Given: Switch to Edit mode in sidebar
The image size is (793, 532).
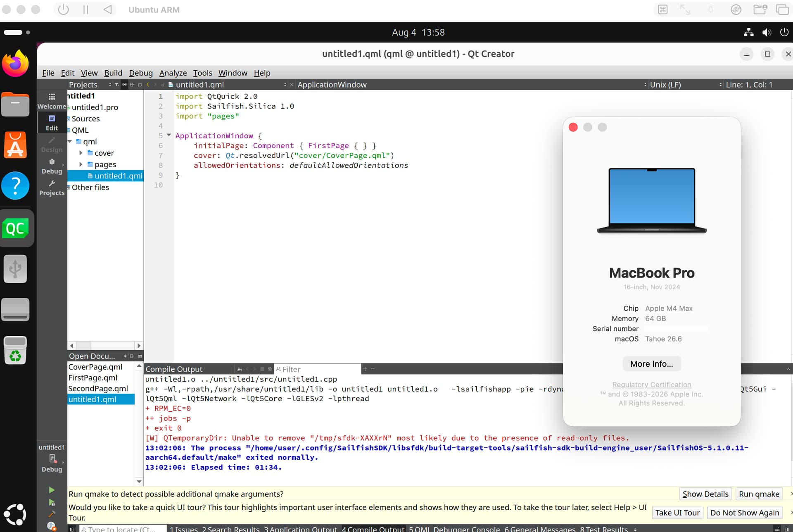Looking at the screenshot, I should click(x=52, y=123).
